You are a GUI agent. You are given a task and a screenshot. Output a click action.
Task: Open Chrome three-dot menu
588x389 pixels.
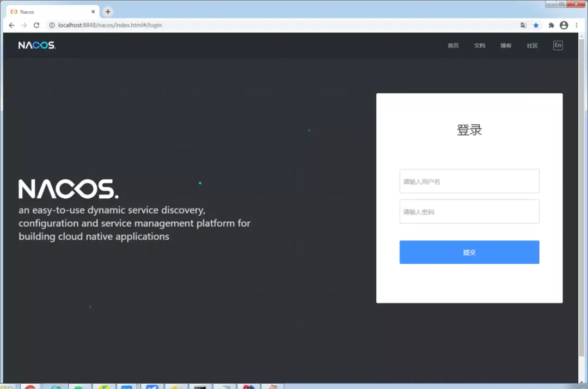(577, 25)
